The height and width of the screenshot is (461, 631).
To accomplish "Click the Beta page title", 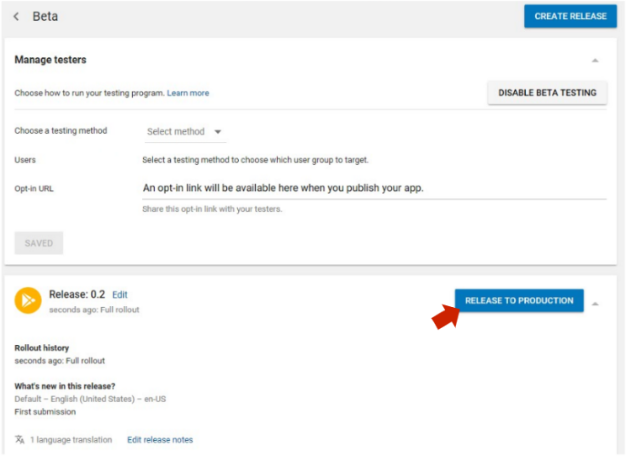I will pos(45,16).
